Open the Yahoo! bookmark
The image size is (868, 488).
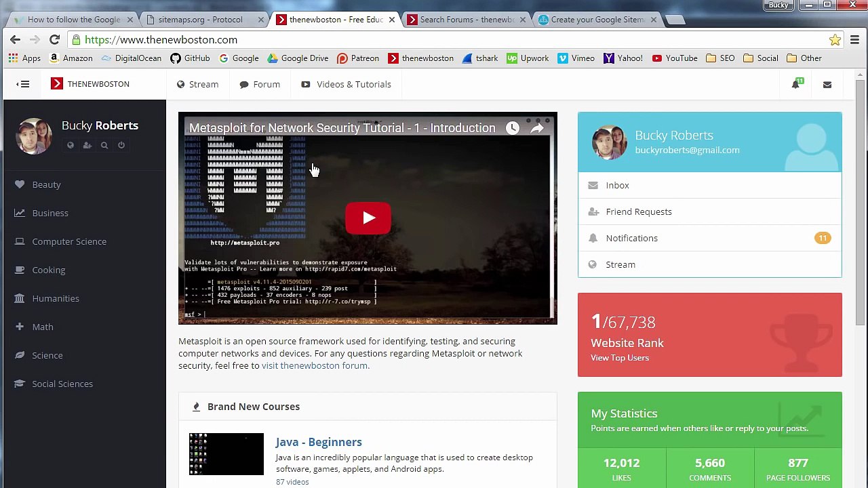[623, 58]
